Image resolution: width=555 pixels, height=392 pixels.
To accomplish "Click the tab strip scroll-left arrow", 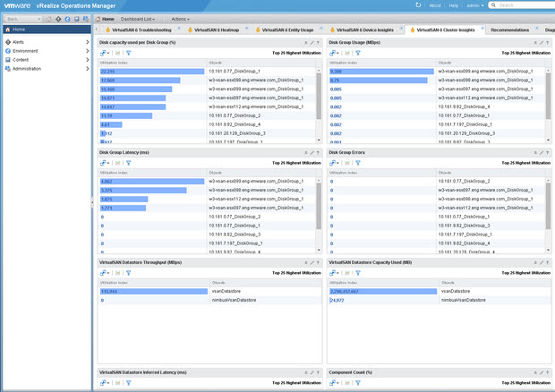I will click(x=97, y=30).
